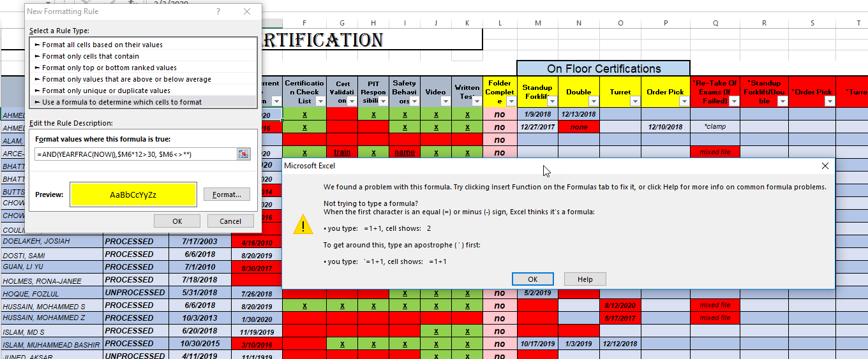The image size is (868, 359).
Task: Select the red 'train' cell
Action: click(x=342, y=152)
